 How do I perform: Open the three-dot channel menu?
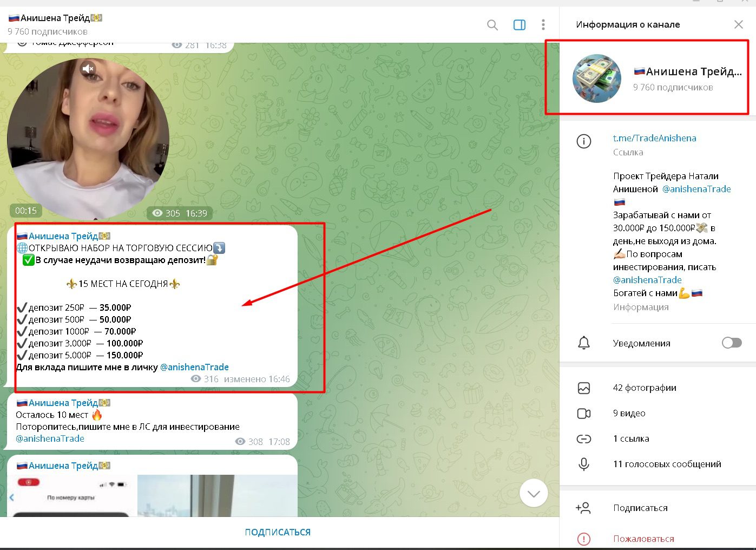[543, 25]
